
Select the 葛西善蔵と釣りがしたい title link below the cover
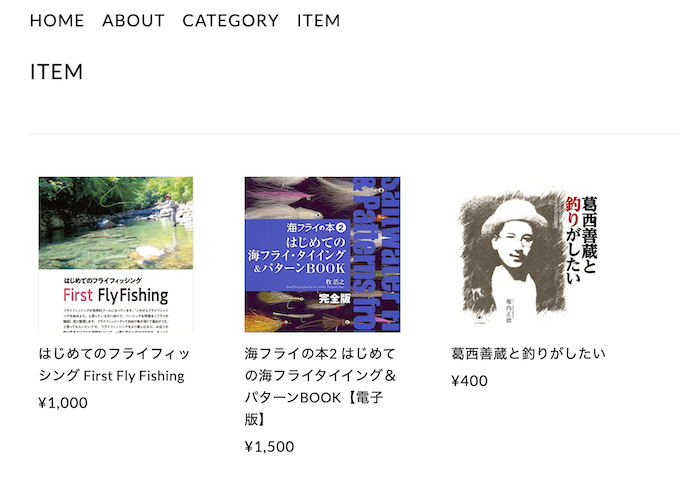528,353
